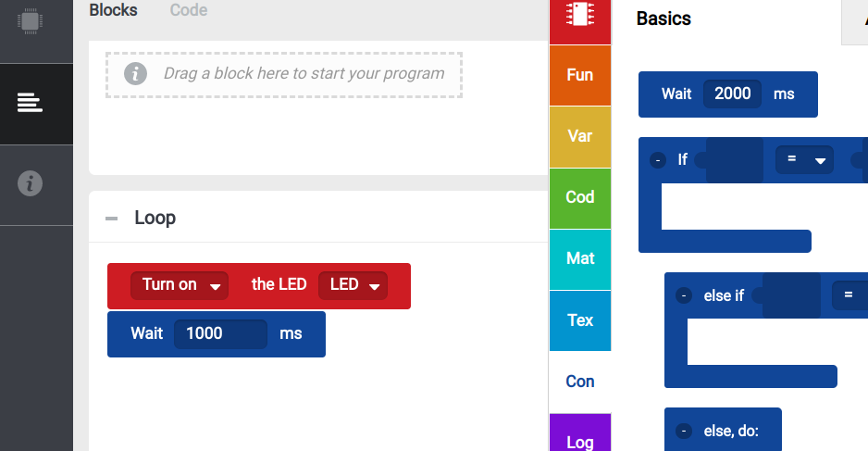This screenshot has height=451, width=868.
Task: Open the Mat blocks category
Action: pyautogui.click(x=580, y=258)
